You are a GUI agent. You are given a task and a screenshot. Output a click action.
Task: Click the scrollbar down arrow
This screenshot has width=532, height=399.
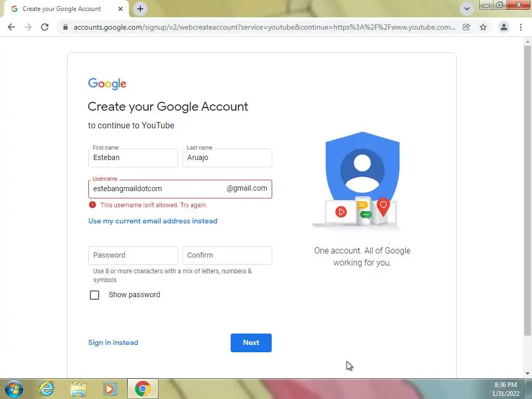pos(528,374)
